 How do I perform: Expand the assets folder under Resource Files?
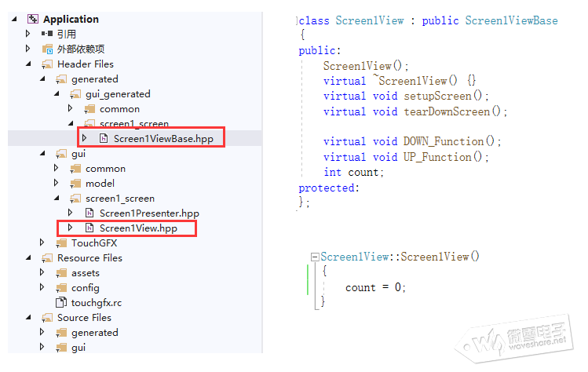point(42,273)
